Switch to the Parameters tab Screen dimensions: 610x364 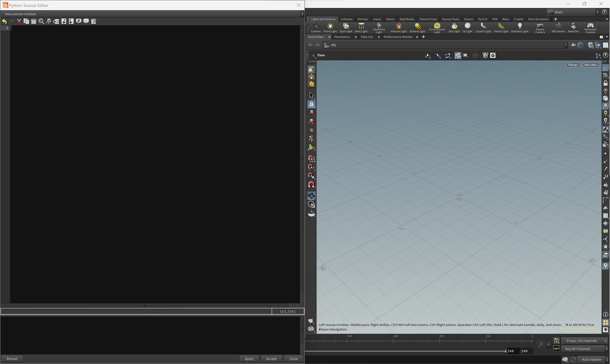pos(342,37)
